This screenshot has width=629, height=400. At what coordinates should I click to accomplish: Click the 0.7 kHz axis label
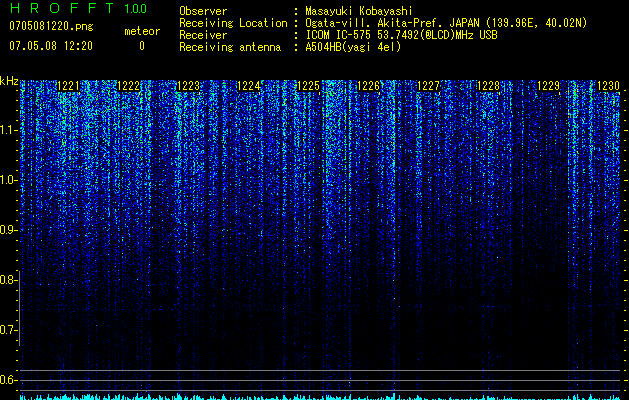[x=8, y=330]
